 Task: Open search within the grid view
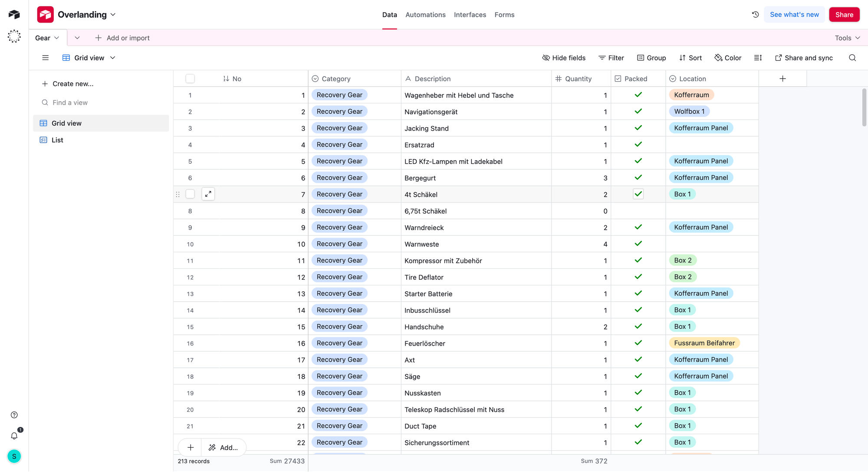(x=852, y=57)
